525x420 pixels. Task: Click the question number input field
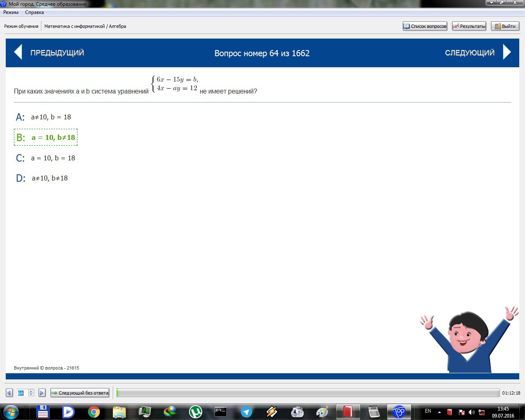[21, 393]
